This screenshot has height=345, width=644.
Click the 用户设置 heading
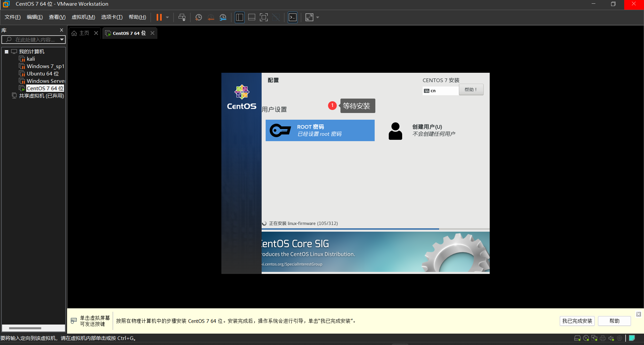pyautogui.click(x=274, y=110)
